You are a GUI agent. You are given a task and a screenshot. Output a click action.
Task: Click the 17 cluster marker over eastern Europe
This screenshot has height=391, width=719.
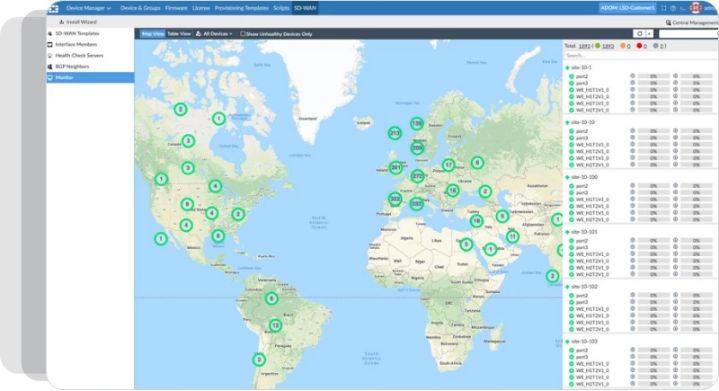448,165
